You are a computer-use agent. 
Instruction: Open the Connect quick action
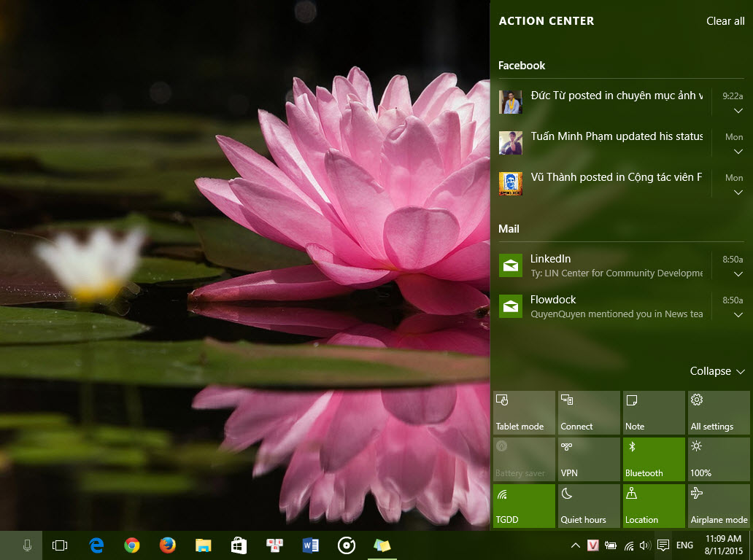tap(588, 412)
